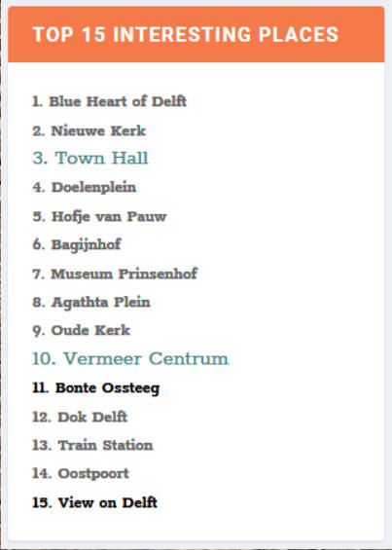Viewport: 392px width, 550px height.
Task: Open View on Delft entry
Action: [x=94, y=502]
